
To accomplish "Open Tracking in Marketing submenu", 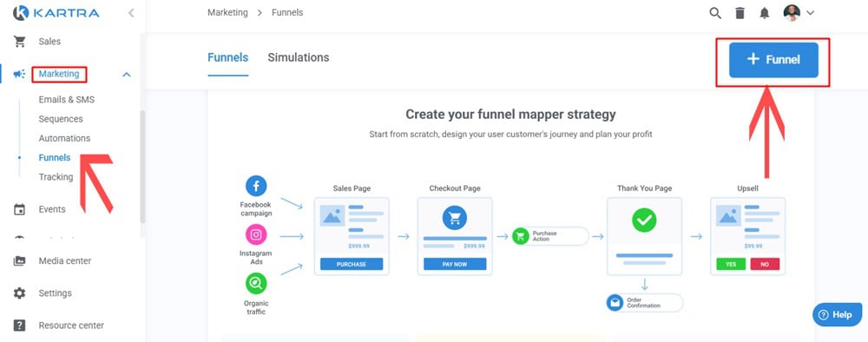I will coord(56,177).
